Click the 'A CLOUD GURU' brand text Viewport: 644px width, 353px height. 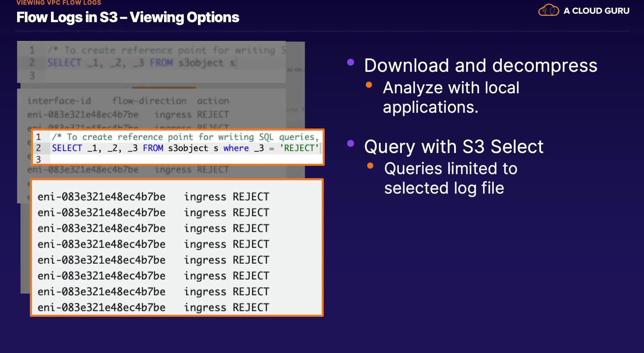(596, 11)
